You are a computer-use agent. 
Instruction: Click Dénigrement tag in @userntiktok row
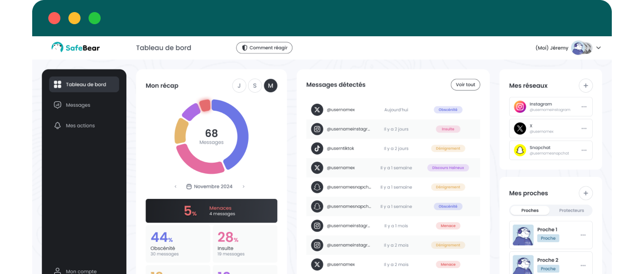[448, 148]
